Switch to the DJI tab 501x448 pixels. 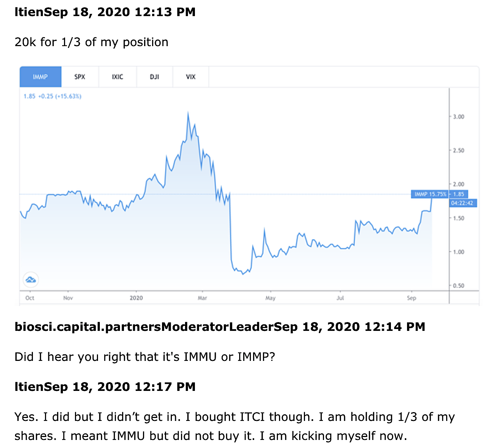154,77
